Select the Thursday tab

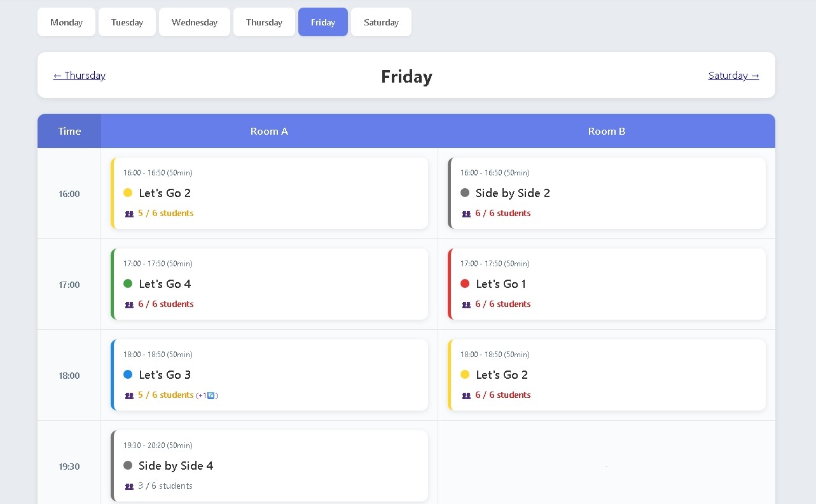tap(264, 22)
